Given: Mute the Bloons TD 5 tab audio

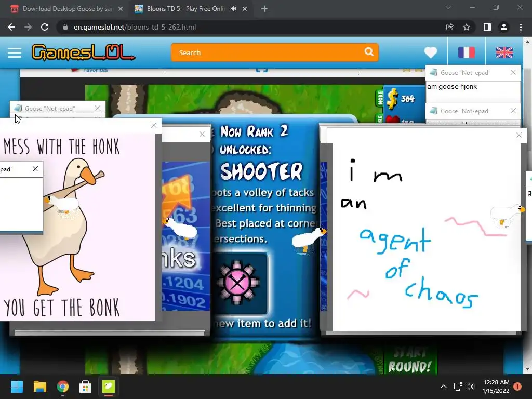Looking at the screenshot, I should pos(233,9).
